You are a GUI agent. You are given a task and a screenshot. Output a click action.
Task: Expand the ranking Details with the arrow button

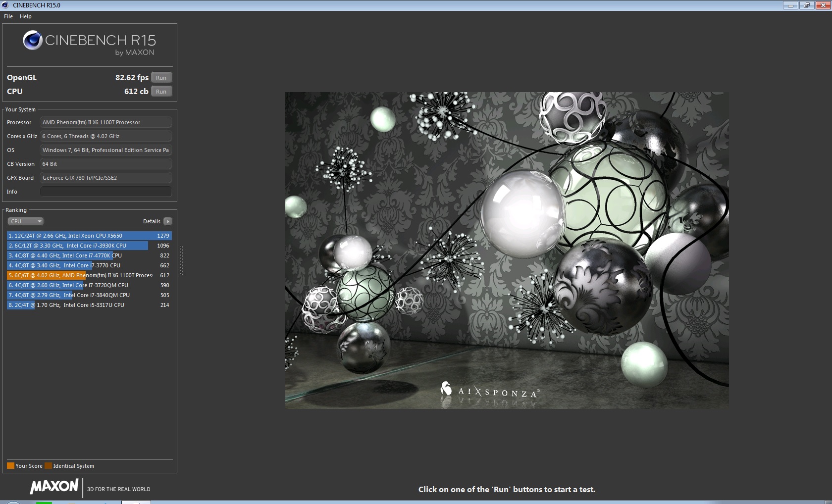(167, 221)
